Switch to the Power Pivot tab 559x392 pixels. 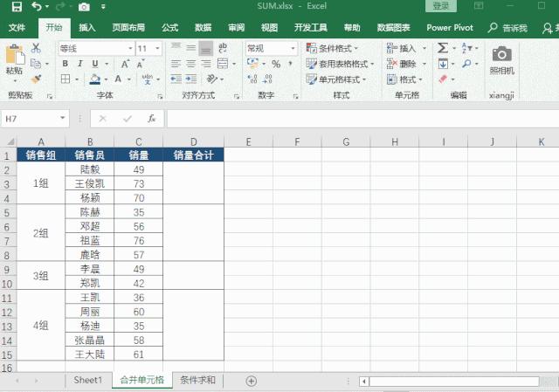pos(450,27)
